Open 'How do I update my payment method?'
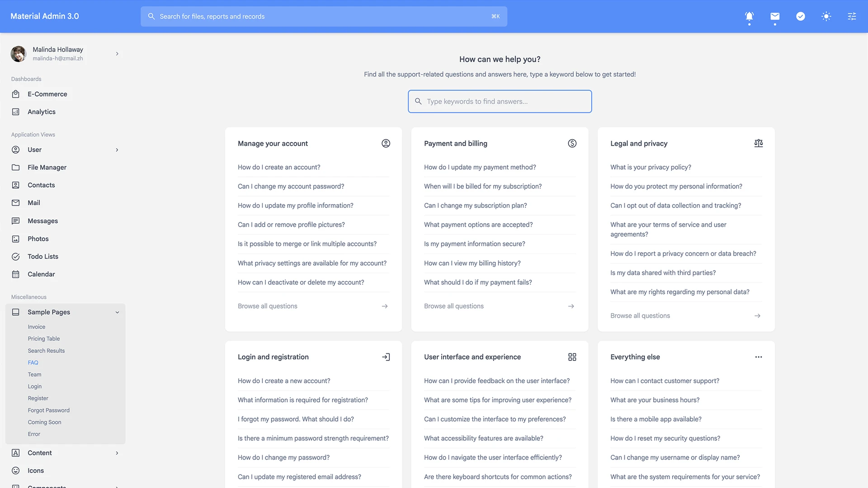This screenshot has width=868, height=488. point(480,167)
